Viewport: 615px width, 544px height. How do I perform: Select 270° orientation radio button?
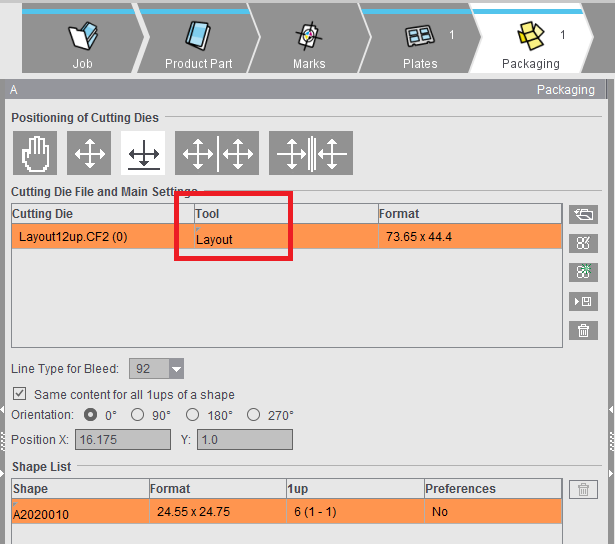tap(254, 415)
